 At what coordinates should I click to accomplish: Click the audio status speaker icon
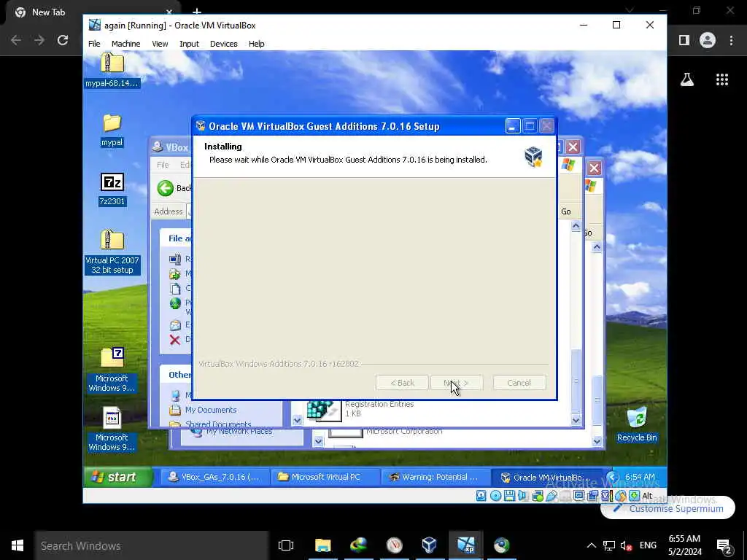523,496
